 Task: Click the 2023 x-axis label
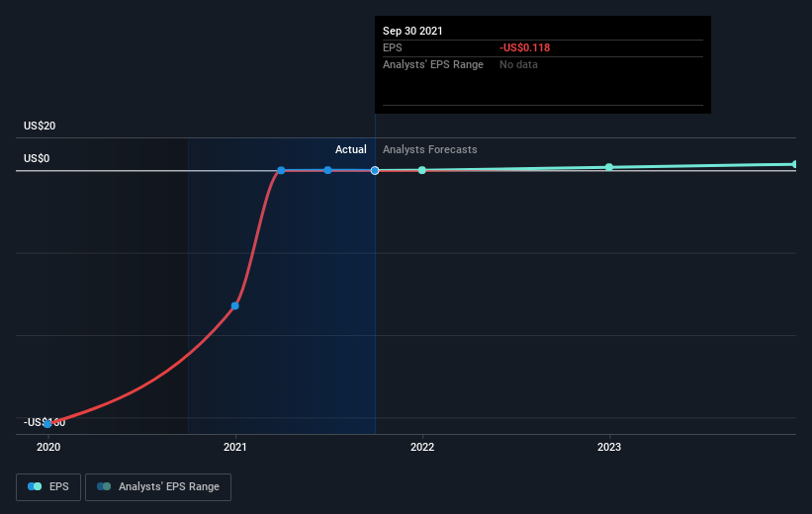pos(609,447)
